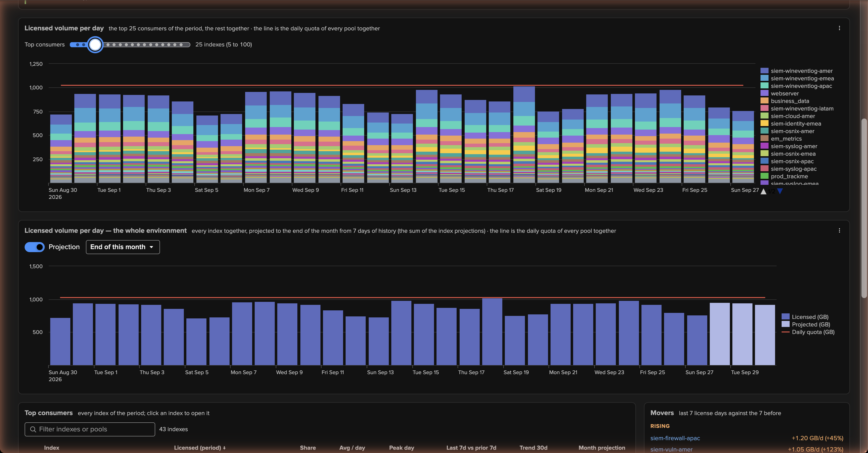Sort by Licensed (period) column header
The width and height of the screenshot is (868, 453).
point(200,448)
